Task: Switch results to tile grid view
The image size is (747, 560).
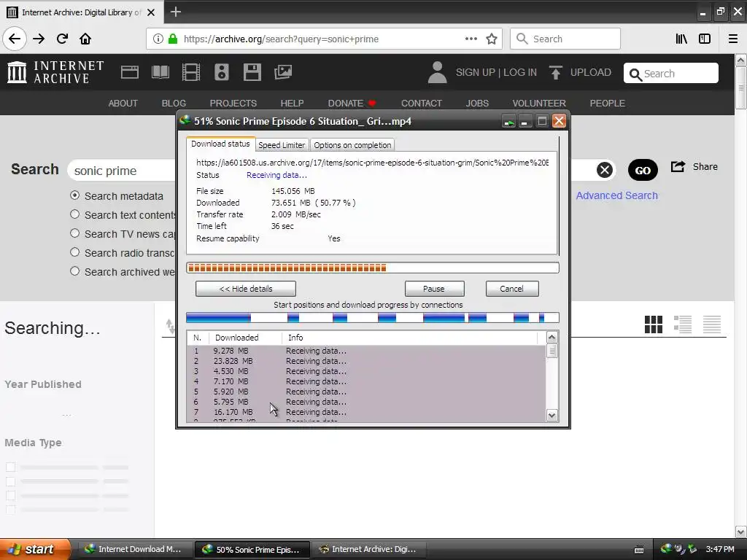Action: 653,324
